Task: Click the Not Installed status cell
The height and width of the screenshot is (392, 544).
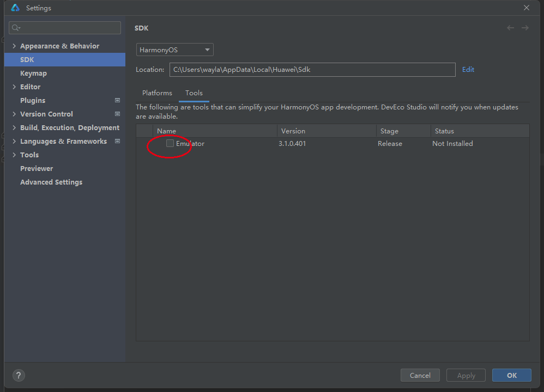Action: [452, 144]
